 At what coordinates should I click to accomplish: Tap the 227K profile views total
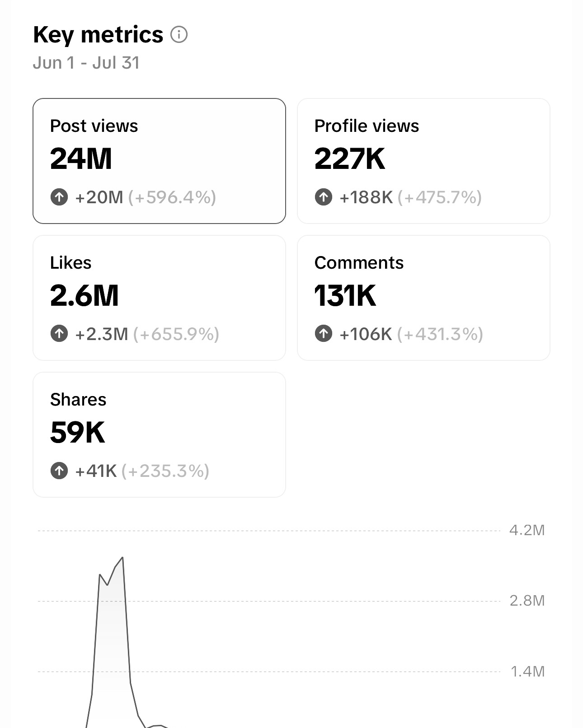click(350, 159)
